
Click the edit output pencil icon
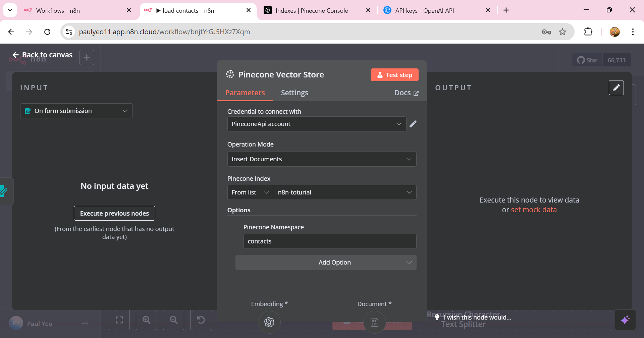tap(616, 88)
